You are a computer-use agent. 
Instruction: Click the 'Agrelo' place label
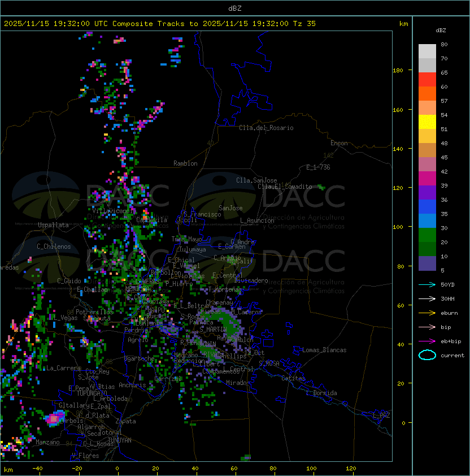[138, 340]
